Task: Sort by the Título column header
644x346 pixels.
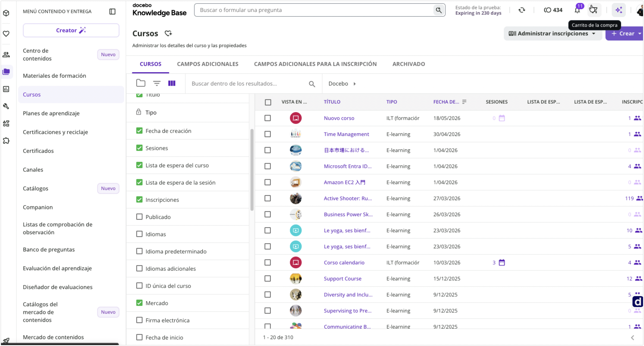Action: point(332,102)
